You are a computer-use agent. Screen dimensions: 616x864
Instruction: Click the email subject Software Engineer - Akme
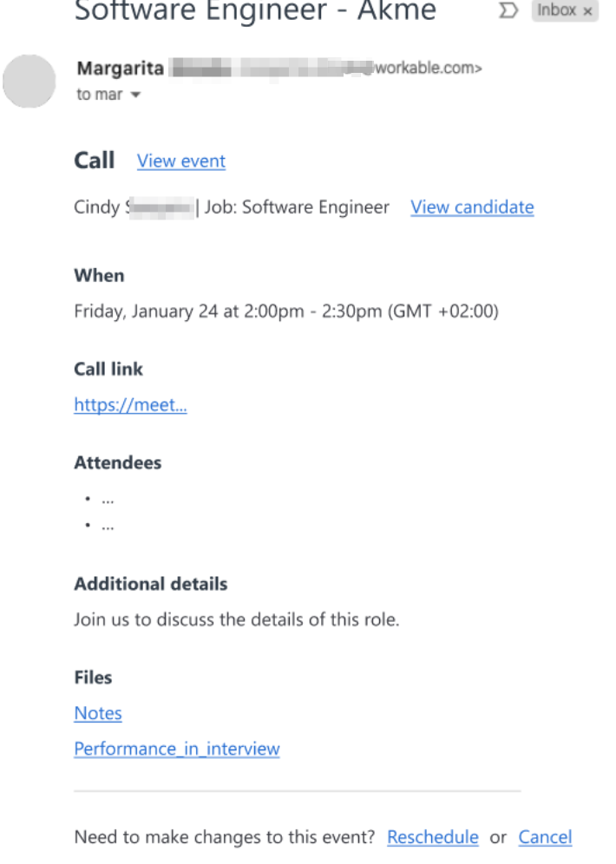pyautogui.click(x=255, y=12)
